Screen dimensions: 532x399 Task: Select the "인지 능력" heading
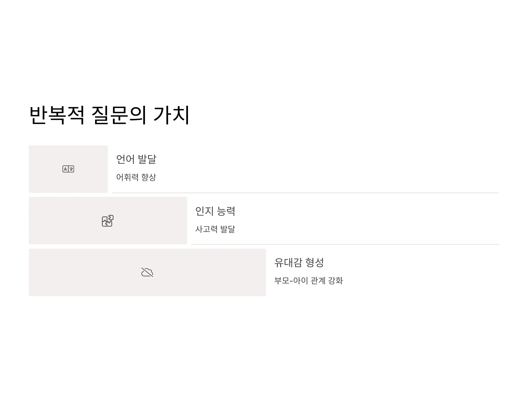[x=215, y=211]
